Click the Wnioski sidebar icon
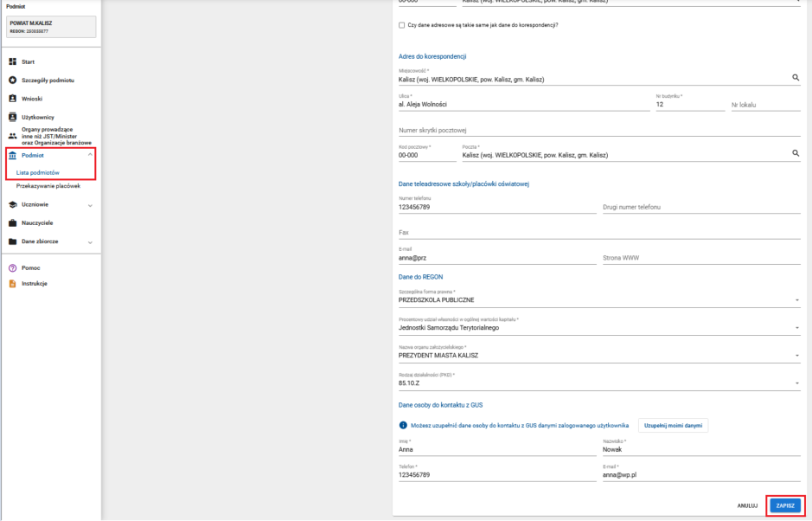The image size is (812, 521). pos(12,98)
